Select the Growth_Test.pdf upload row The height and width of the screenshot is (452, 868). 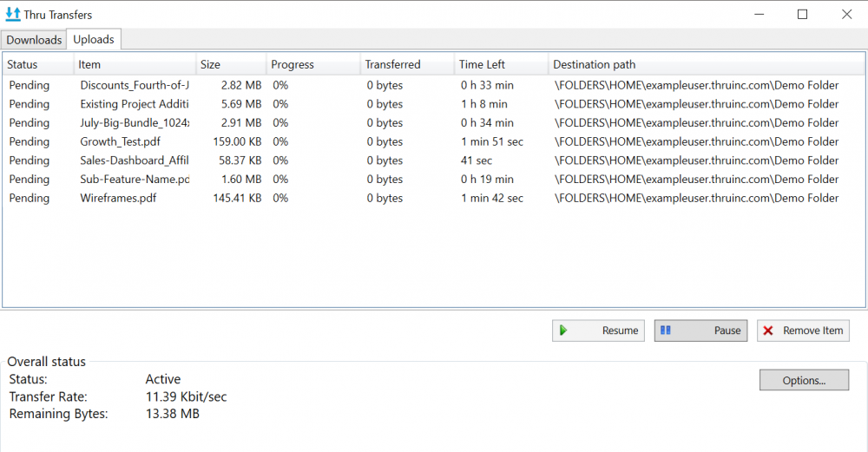point(120,141)
